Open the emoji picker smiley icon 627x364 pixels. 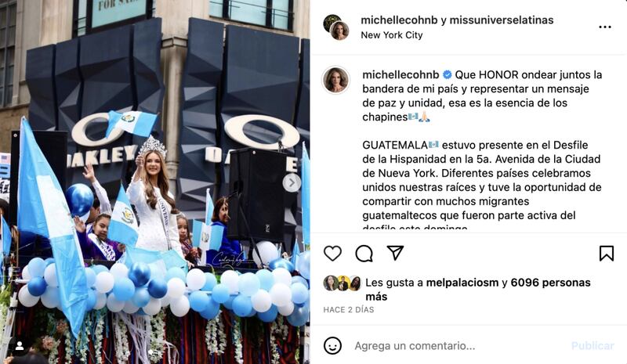[332, 346]
